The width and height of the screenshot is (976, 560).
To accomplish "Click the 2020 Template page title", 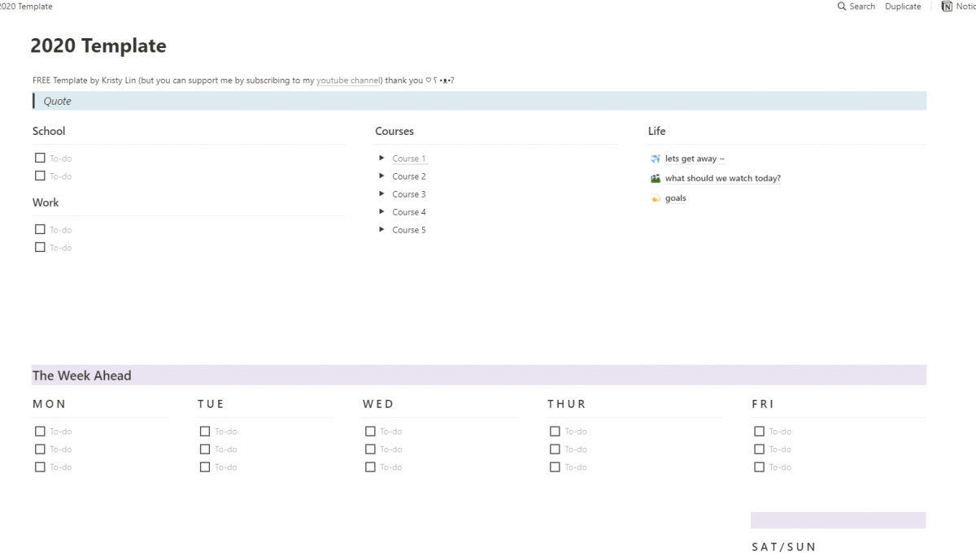I will coord(98,46).
